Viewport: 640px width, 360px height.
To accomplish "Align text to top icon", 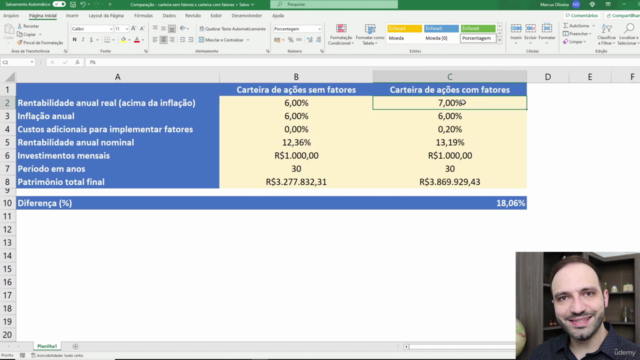I will pos(155,29).
